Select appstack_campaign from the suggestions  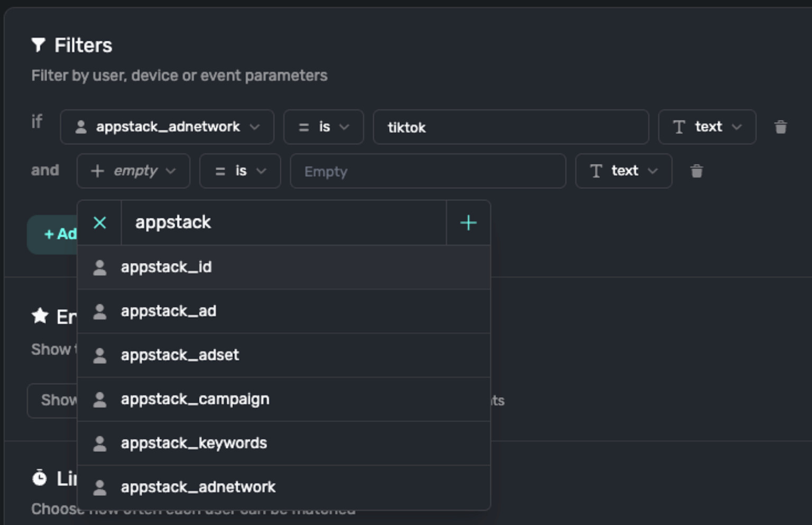click(195, 399)
